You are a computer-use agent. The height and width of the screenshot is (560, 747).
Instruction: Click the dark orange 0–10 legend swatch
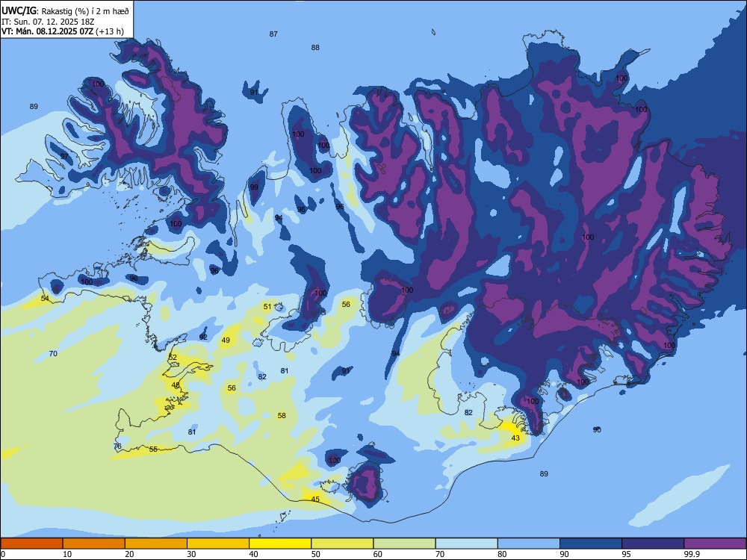click(x=31, y=544)
